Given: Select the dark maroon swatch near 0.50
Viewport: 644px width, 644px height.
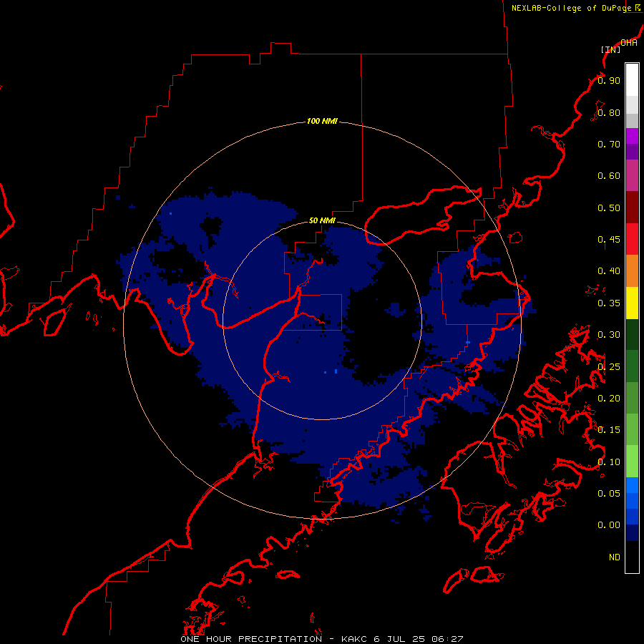Looking at the screenshot, I should point(632,208).
